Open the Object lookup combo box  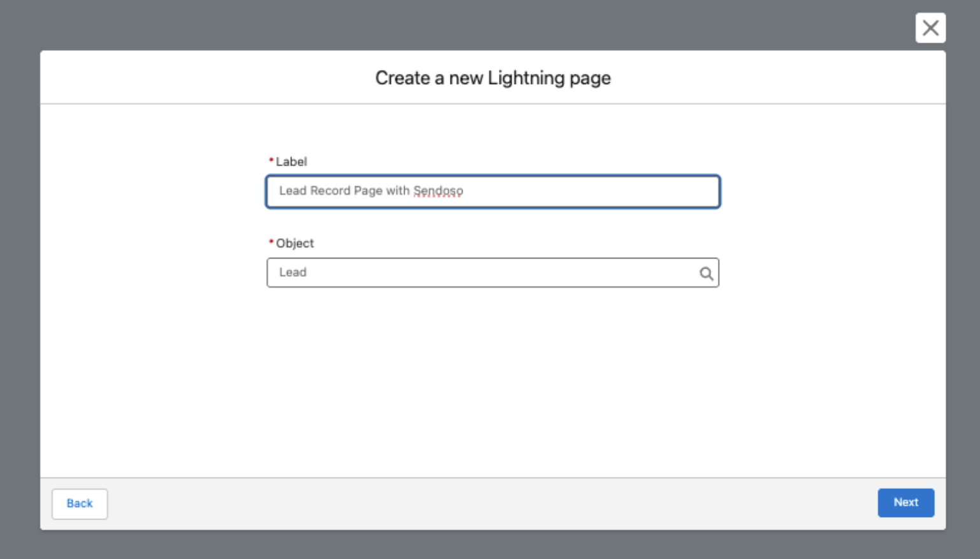(x=493, y=272)
